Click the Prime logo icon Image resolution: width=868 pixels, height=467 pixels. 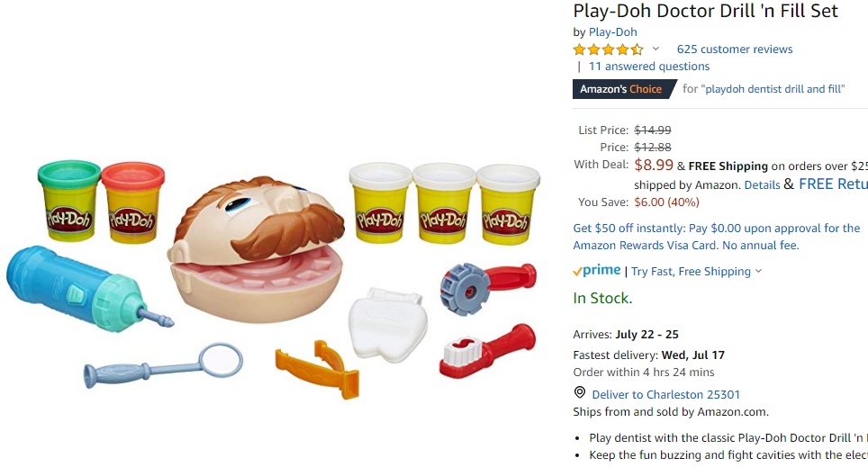[x=597, y=271]
